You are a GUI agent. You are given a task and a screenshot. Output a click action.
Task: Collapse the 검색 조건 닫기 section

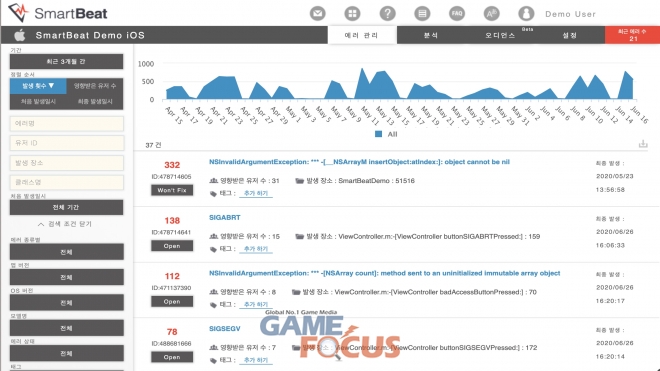(65, 224)
